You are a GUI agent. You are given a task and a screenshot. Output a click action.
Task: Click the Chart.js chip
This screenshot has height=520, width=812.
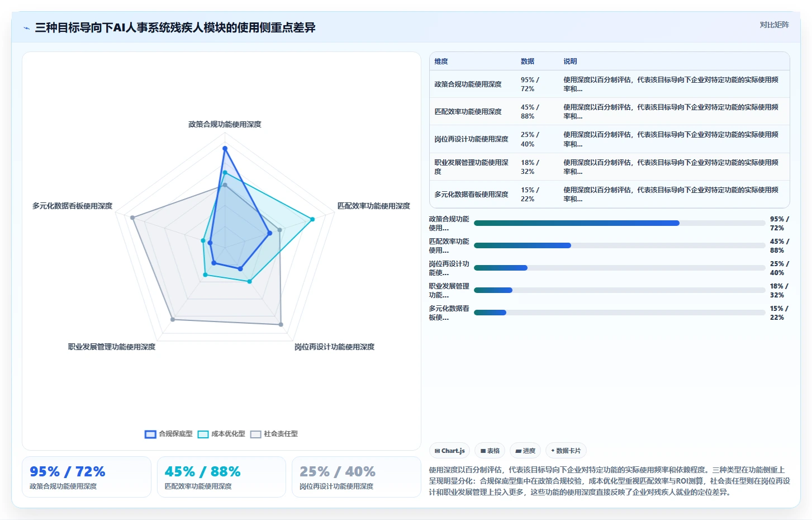[450, 451]
